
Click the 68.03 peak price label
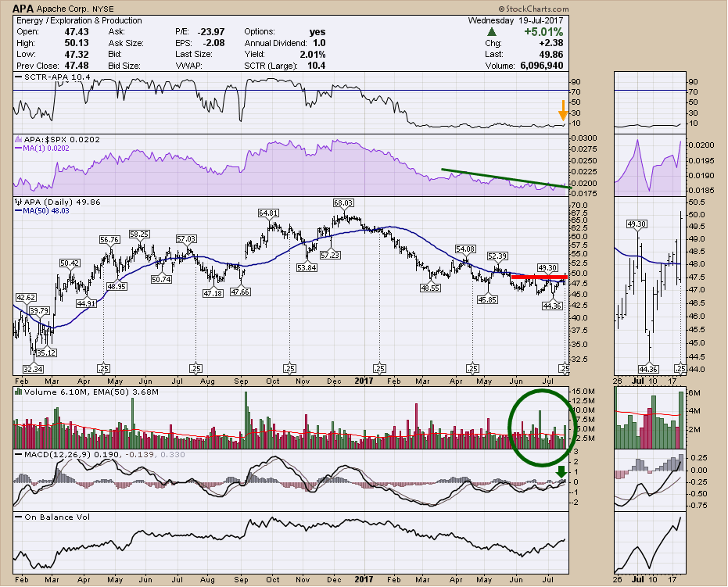click(343, 202)
